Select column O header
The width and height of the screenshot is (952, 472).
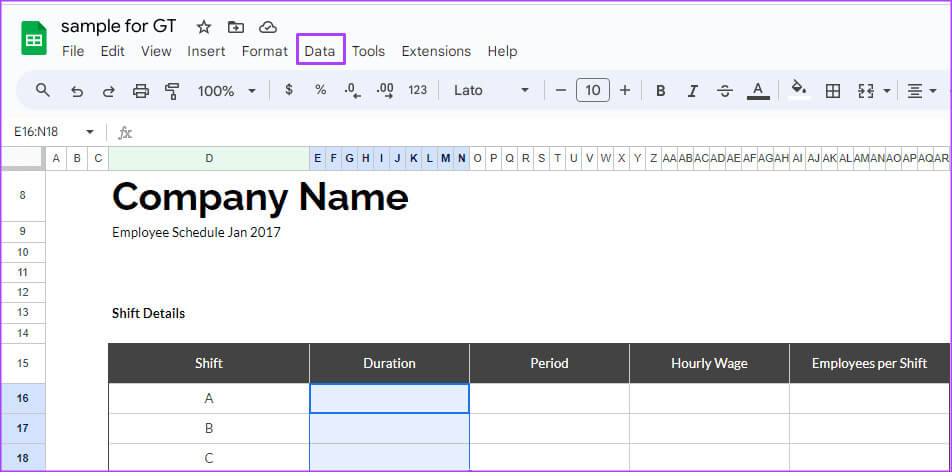point(477,159)
